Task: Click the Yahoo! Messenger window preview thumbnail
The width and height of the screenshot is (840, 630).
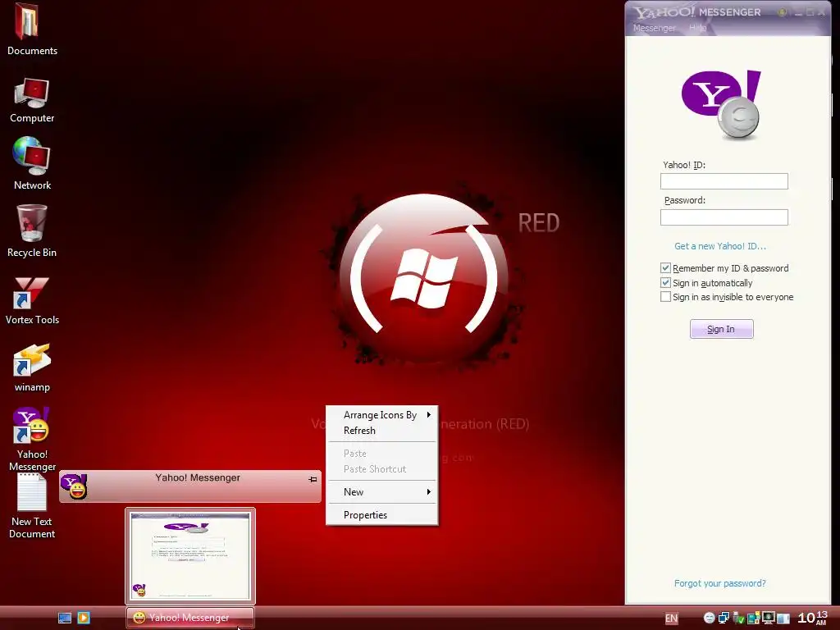Action: coord(190,555)
